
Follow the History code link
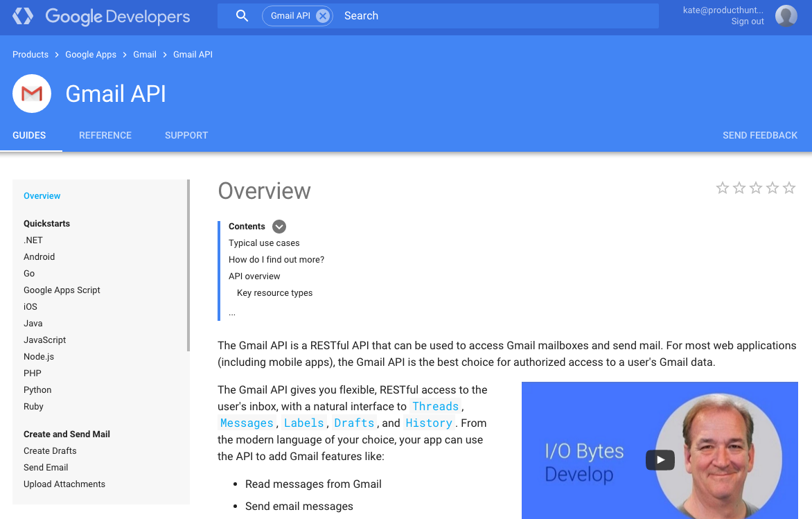click(429, 423)
